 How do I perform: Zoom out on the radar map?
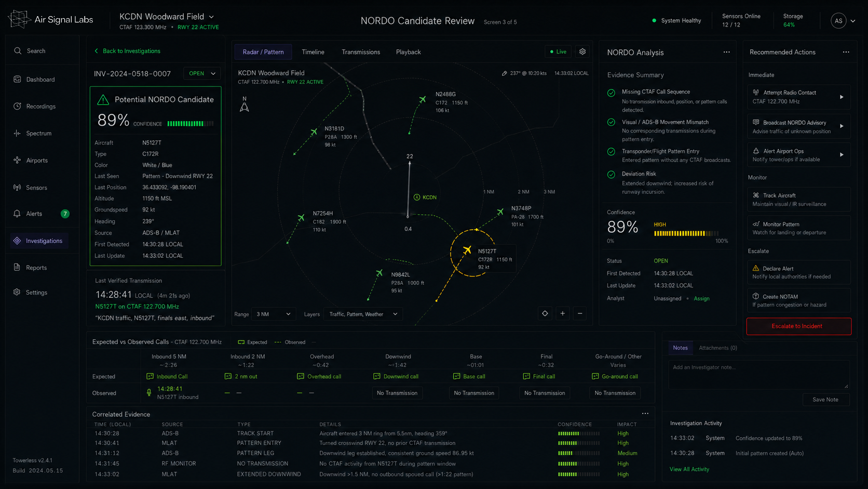click(580, 313)
